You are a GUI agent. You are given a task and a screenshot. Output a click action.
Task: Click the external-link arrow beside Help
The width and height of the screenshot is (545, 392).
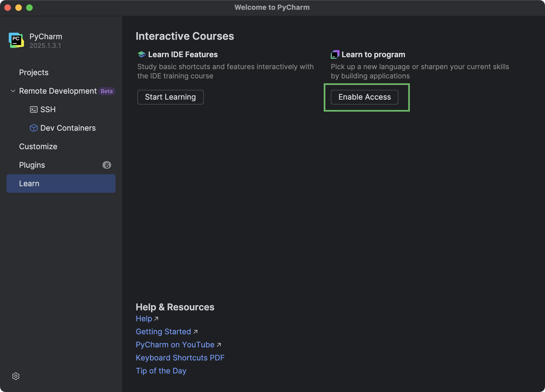(x=156, y=319)
